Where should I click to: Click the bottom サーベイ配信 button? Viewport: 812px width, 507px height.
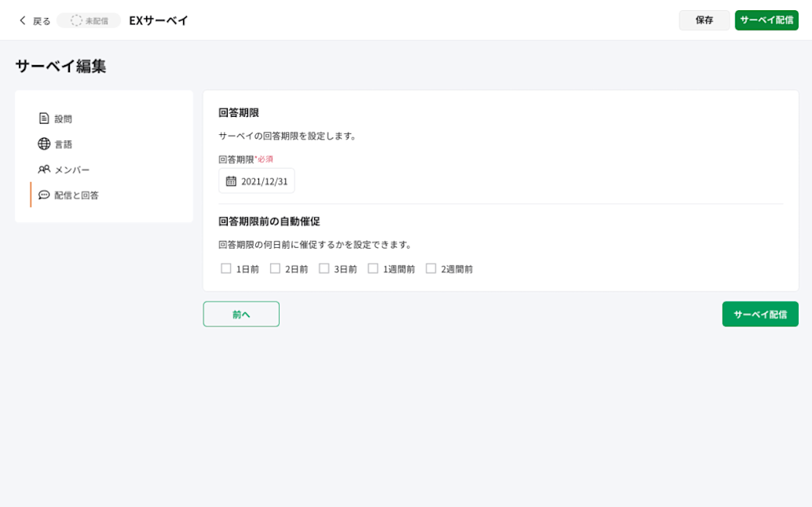[x=759, y=313]
